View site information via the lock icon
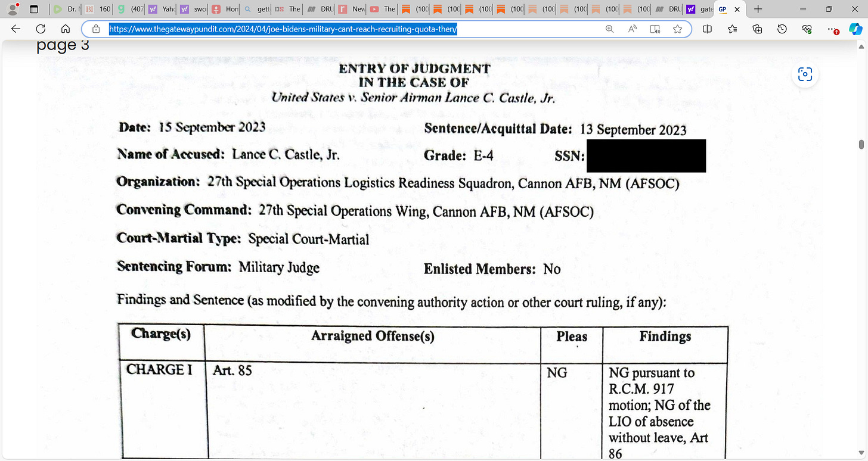Screen dimensions: 868x461 pos(95,29)
